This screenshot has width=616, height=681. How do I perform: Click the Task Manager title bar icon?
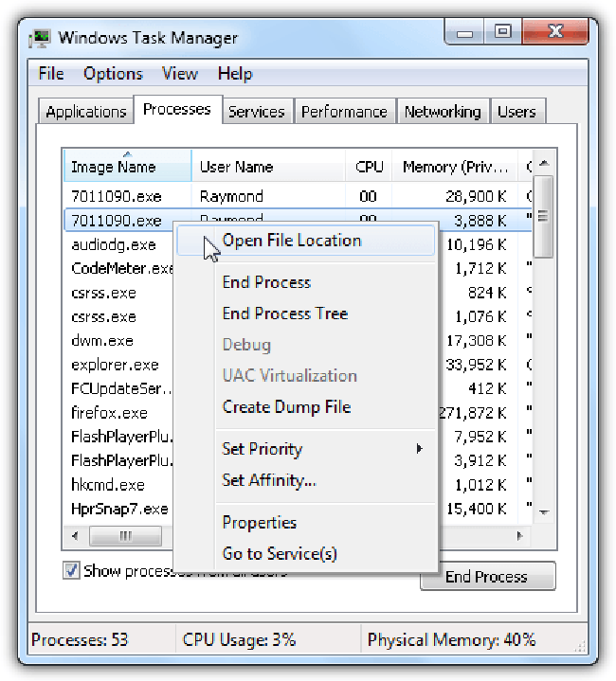40,38
